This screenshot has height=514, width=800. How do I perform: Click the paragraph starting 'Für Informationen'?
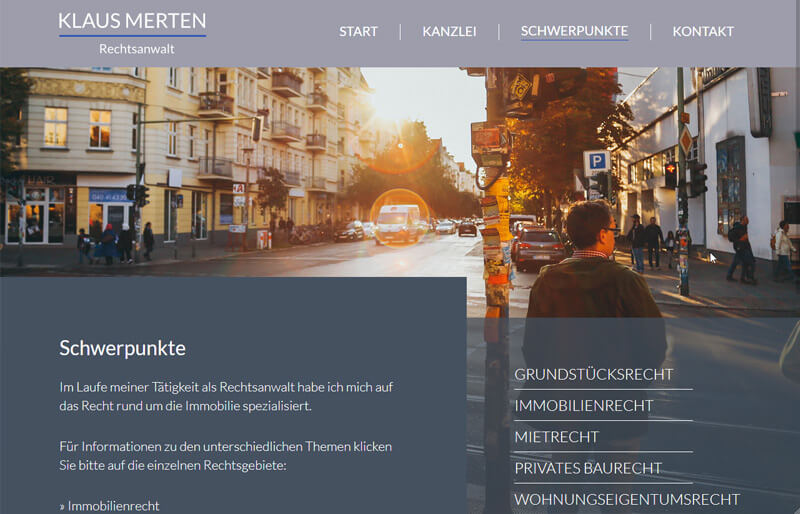226,456
